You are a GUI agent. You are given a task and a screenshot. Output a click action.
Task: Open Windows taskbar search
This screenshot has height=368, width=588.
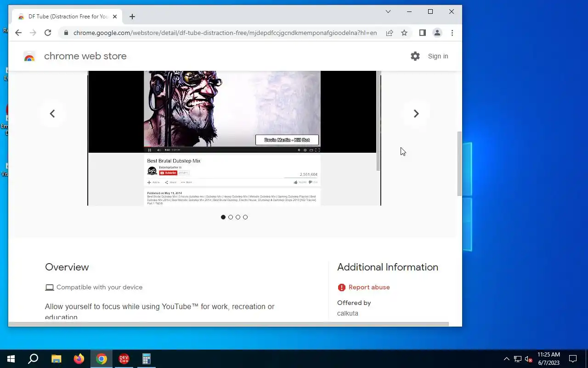33,359
